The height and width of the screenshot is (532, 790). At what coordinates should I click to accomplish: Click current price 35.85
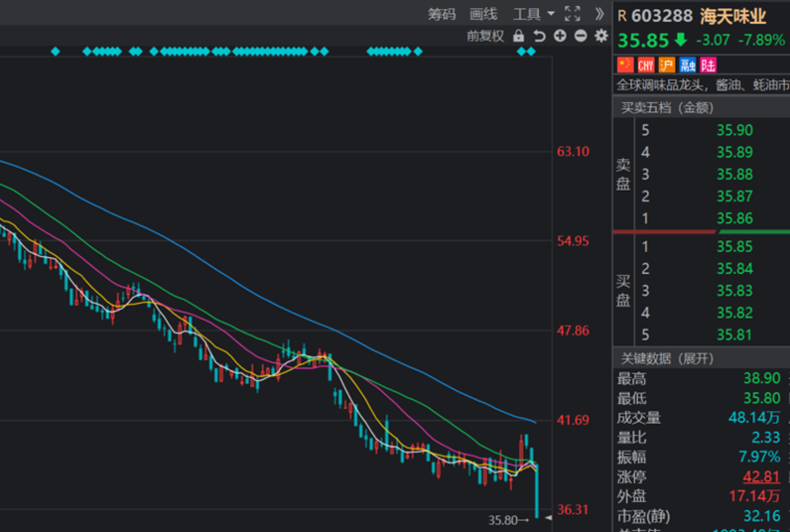click(643, 41)
